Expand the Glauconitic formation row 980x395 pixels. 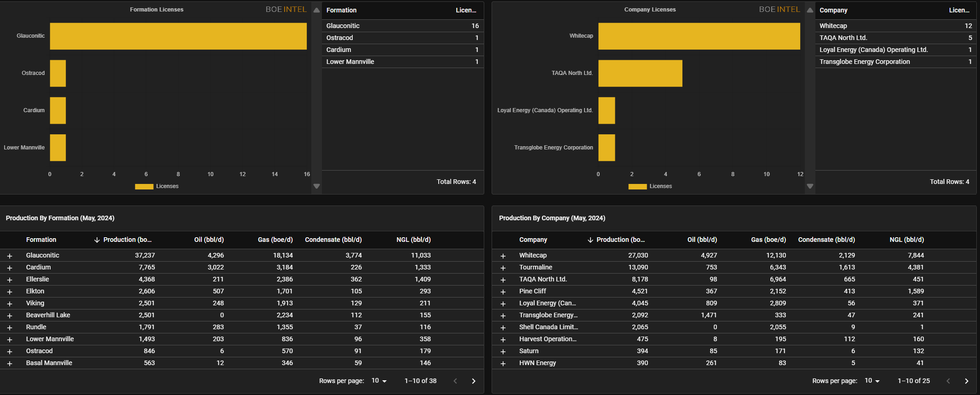(9, 256)
